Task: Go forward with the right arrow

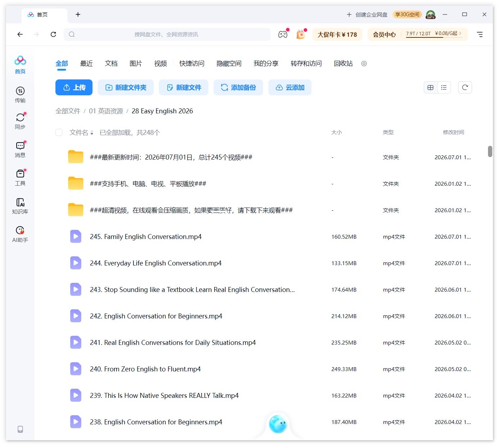Action: [x=36, y=34]
